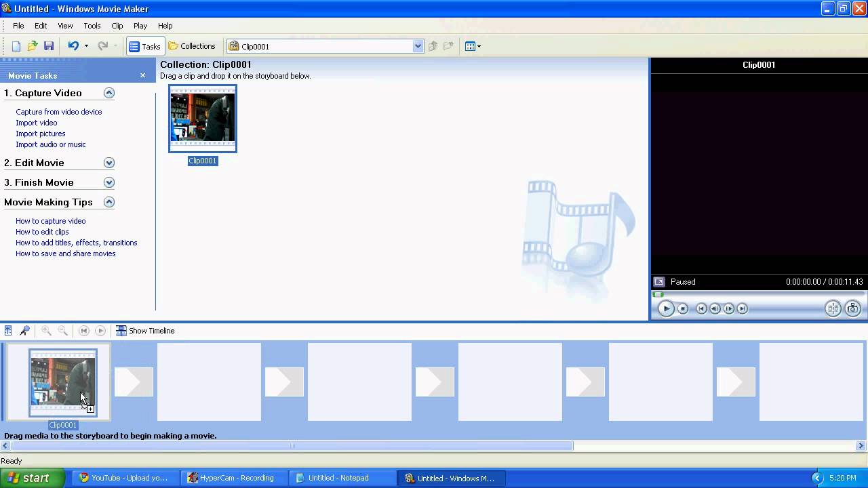Screen dimensions: 868x488
Task: Click the Narrate Timeline microphone icon
Action: [24, 331]
